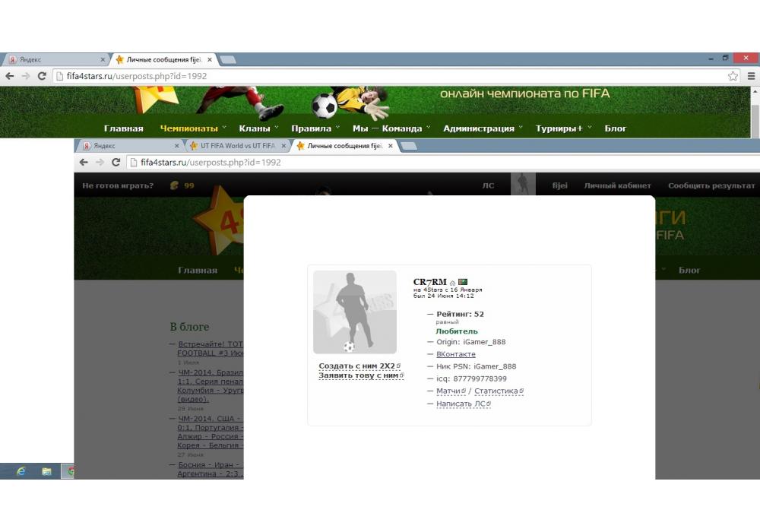Reload the page in the outer browser
This screenshot has height=532, width=760.
click(42, 76)
